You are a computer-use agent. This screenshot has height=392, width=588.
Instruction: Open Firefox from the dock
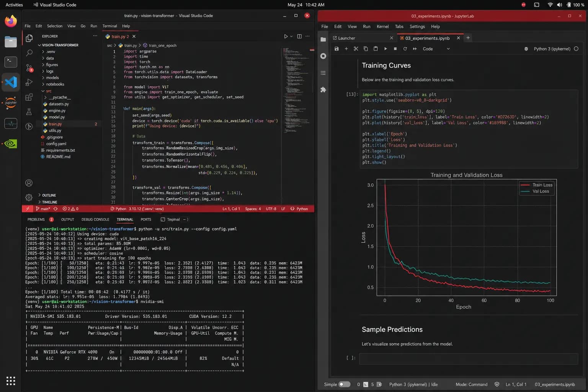click(11, 21)
